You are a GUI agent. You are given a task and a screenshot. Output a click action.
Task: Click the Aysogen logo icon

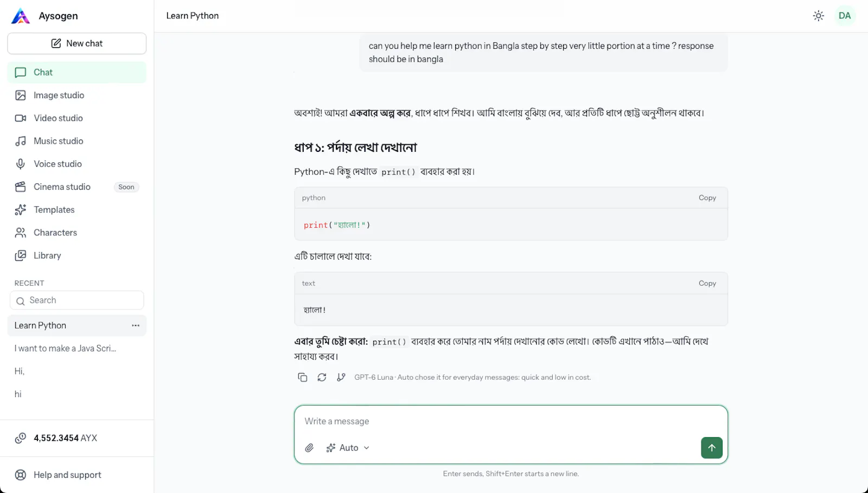tap(21, 16)
